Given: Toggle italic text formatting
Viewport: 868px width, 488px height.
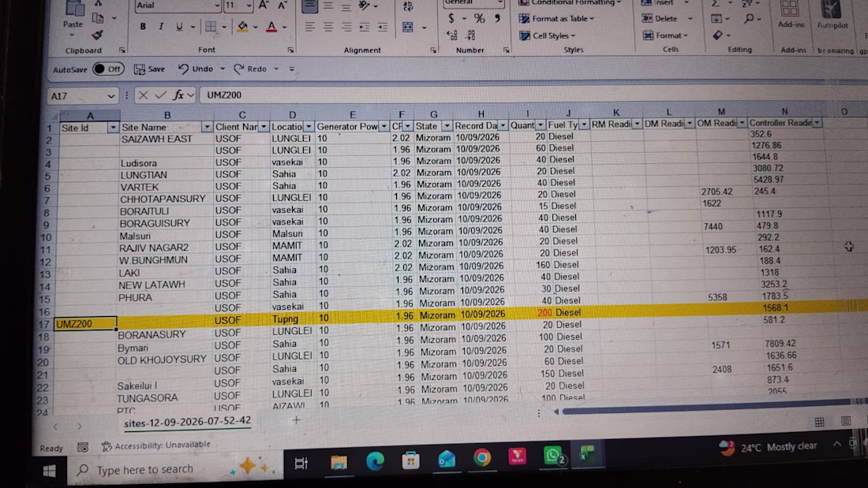Looking at the screenshot, I should [x=161, y=27].
